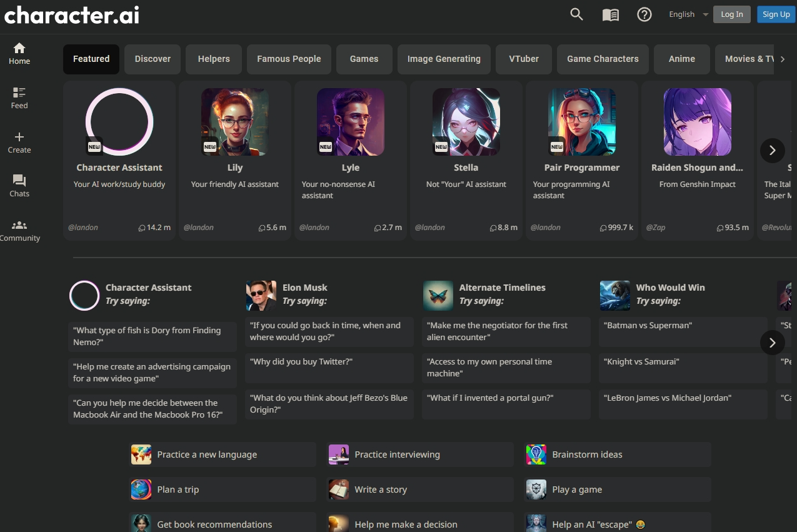The width and height of the screenshot is (797, 532).
Task: Open Pair Programmer character card
Action: 582,160
